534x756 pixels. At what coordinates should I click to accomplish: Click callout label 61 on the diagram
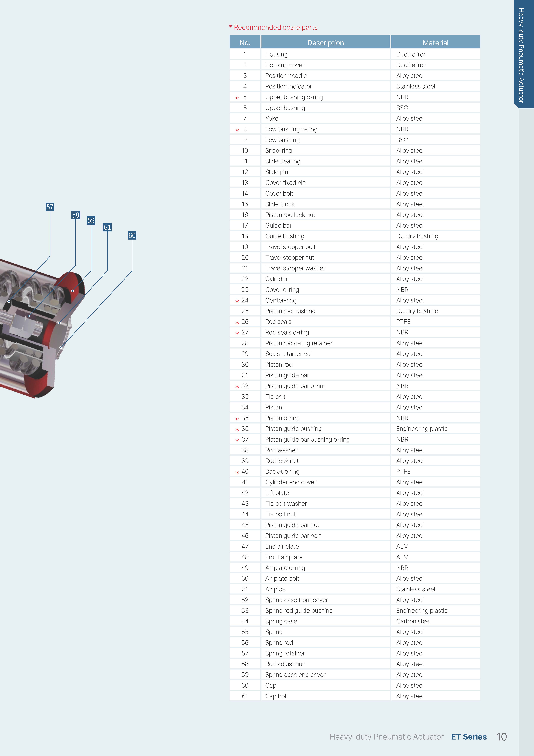click(107, 227)
